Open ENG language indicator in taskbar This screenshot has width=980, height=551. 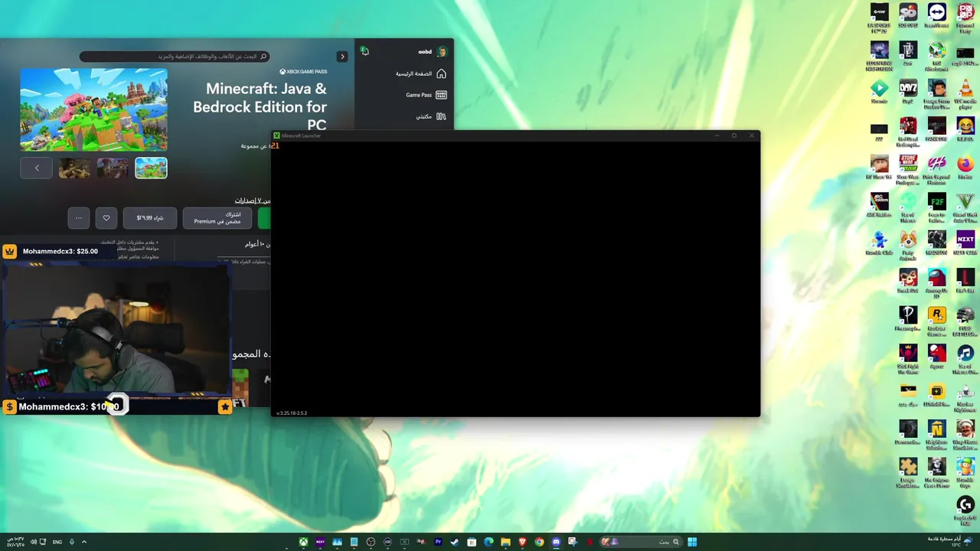click(x=57, y=542)
